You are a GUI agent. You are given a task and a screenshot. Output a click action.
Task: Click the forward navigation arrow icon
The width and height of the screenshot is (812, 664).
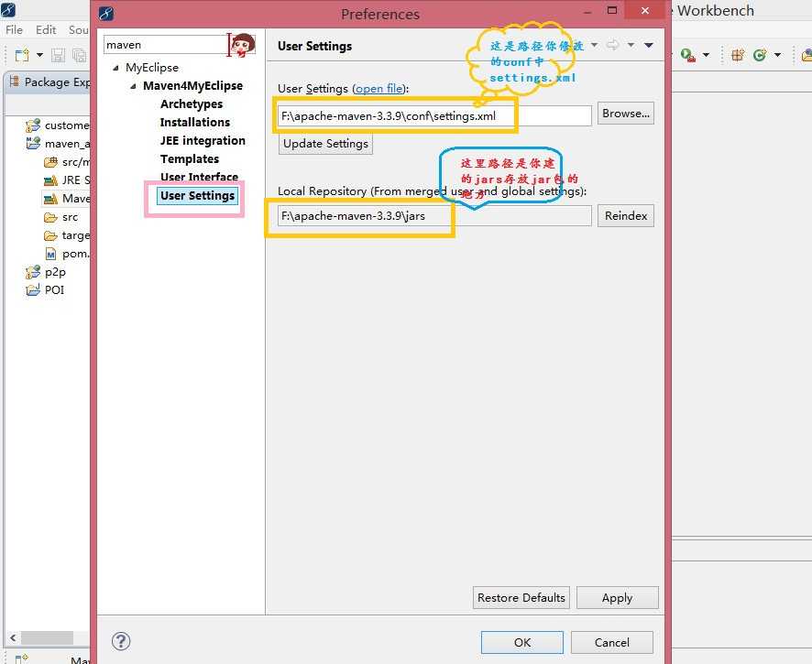(x=612, y=45)
